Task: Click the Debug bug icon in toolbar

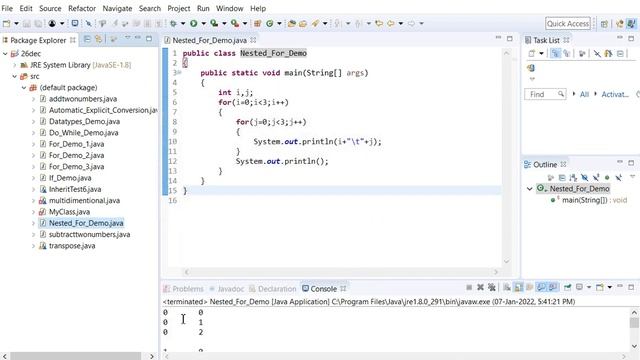Action: point(173,24)
